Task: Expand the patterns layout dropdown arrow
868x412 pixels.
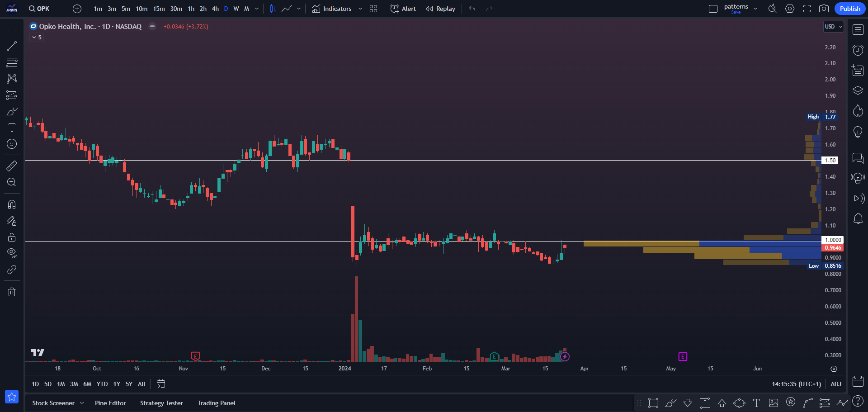Action: pos(755,9)
